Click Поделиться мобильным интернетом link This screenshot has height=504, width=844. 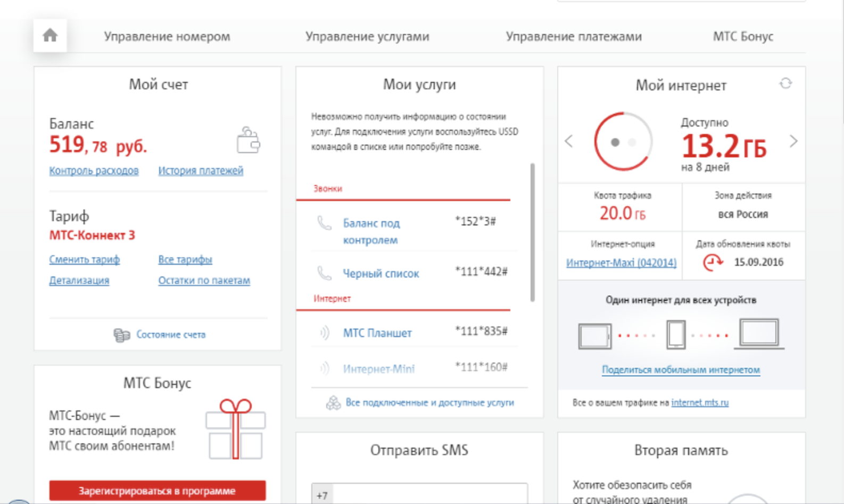(x=681, y=369)
